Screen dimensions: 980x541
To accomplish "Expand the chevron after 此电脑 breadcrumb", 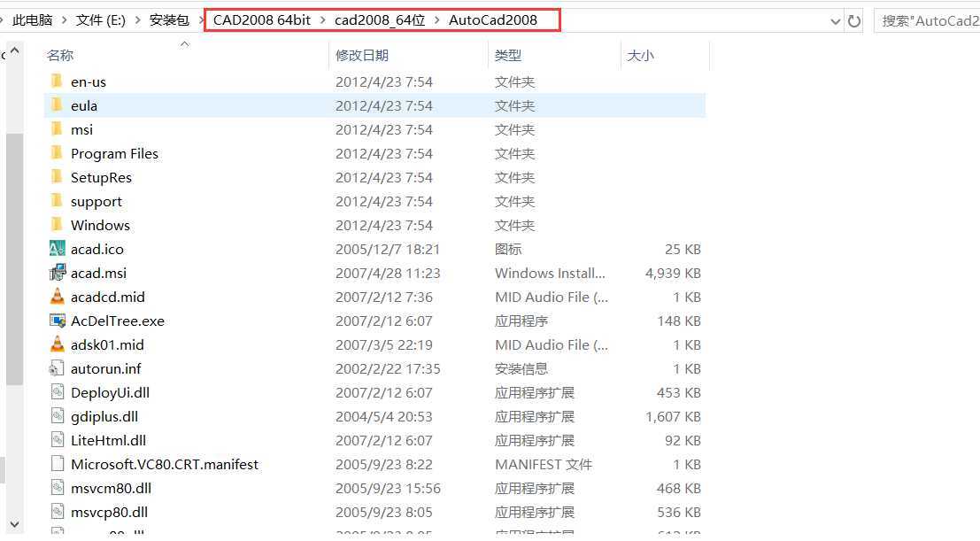I will point(64,20).
